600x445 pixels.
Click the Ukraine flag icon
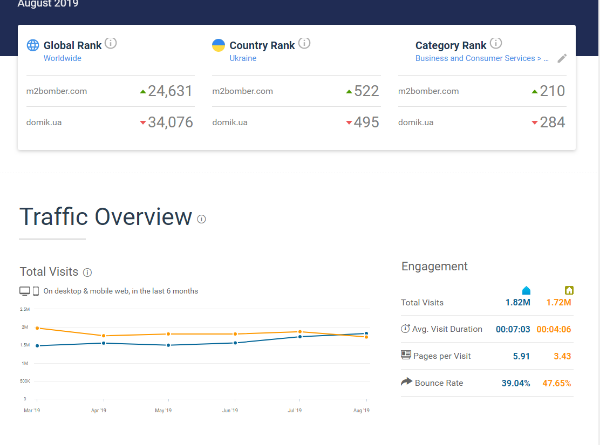click(x=218, y=45)
